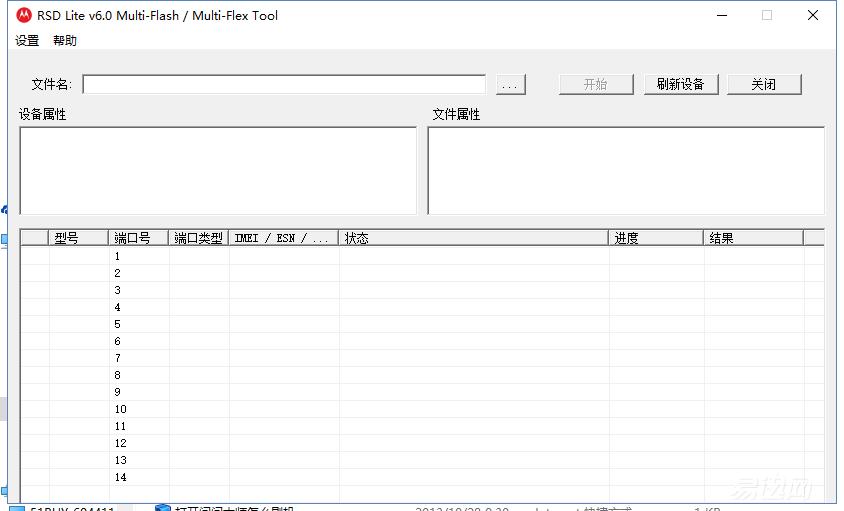844x511 pixels.
Task: Select port row 1
Action: 422,256
